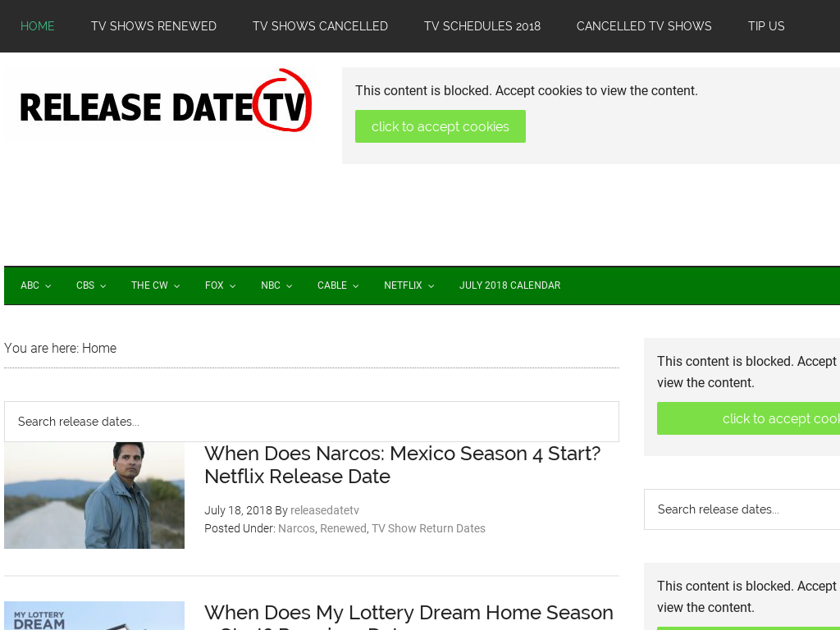Image resolution: width=840 pixels, height=630 pixels.
Task: Open TV Shows Cancelled page
Action: (321, 26)
